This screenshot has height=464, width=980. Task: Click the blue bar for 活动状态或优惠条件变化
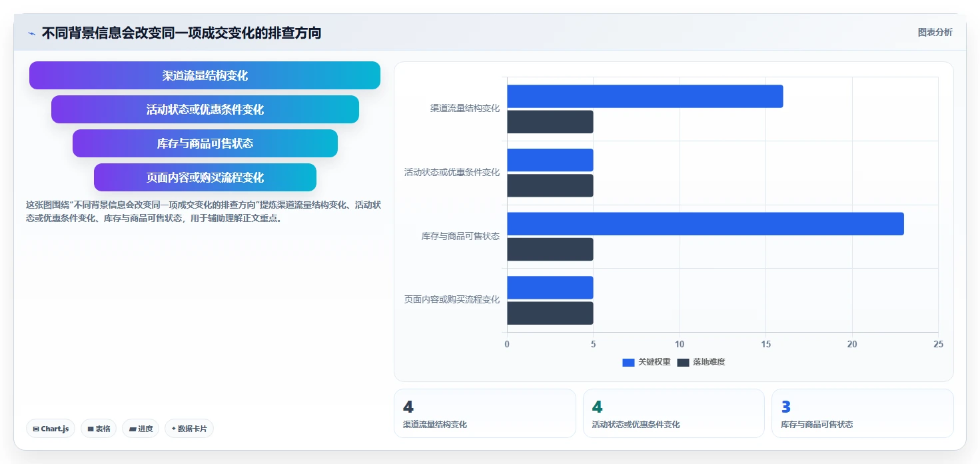click(x=550, y=160)
